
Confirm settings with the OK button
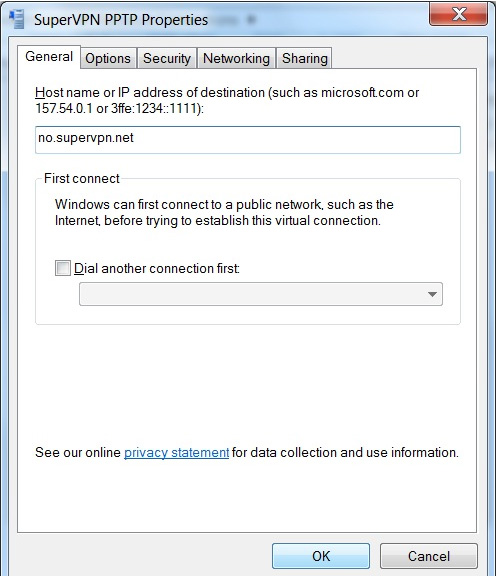[x=321, y=556]
